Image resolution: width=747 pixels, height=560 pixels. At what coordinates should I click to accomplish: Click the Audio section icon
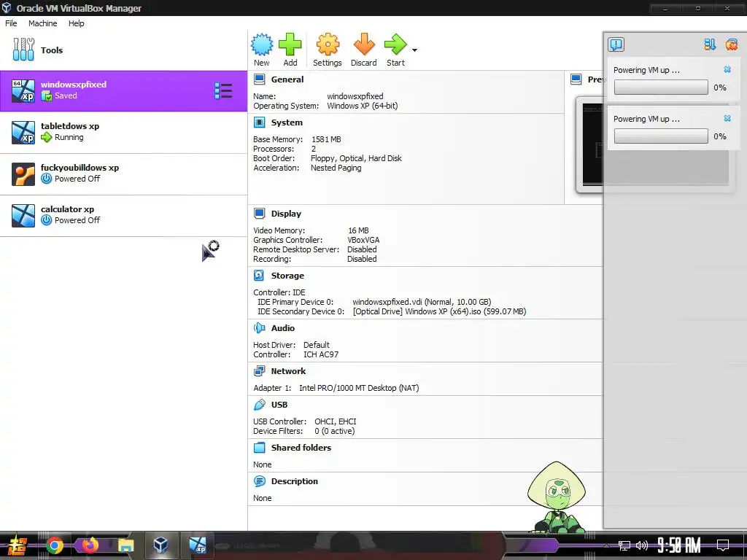tap(259, 327)
